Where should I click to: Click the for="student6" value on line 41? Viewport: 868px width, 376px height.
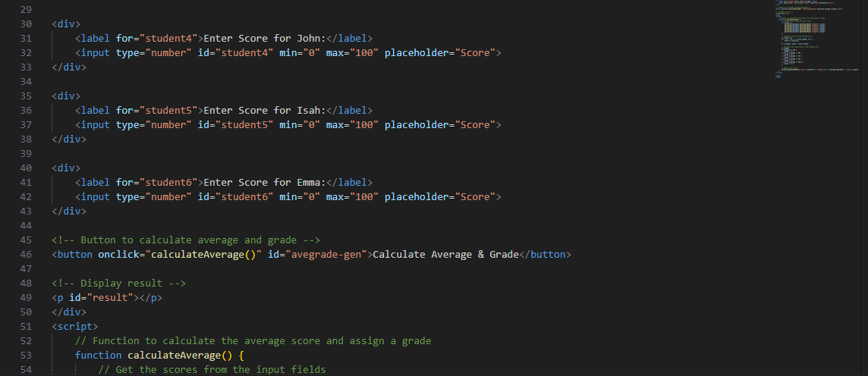tap(169, 183)
